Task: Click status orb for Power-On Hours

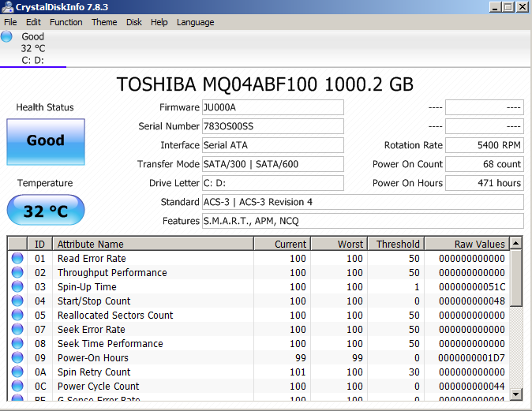Action: [17, 358]
